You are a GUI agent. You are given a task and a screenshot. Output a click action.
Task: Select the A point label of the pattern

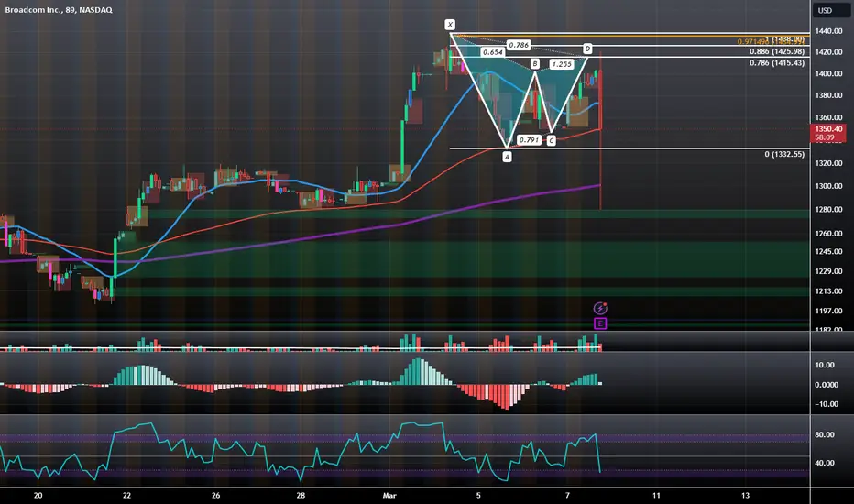pos(507,157)
